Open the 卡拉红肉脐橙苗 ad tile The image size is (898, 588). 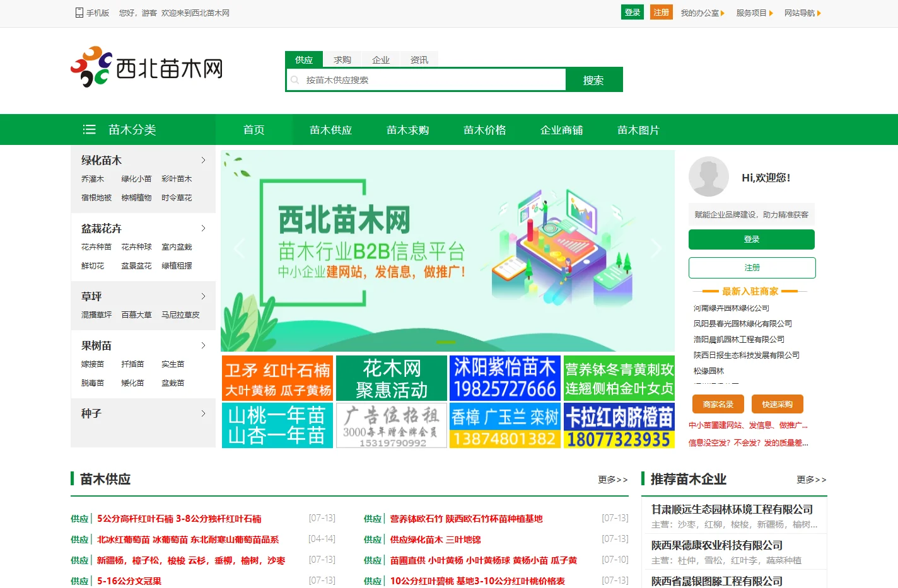click(619, 425)
